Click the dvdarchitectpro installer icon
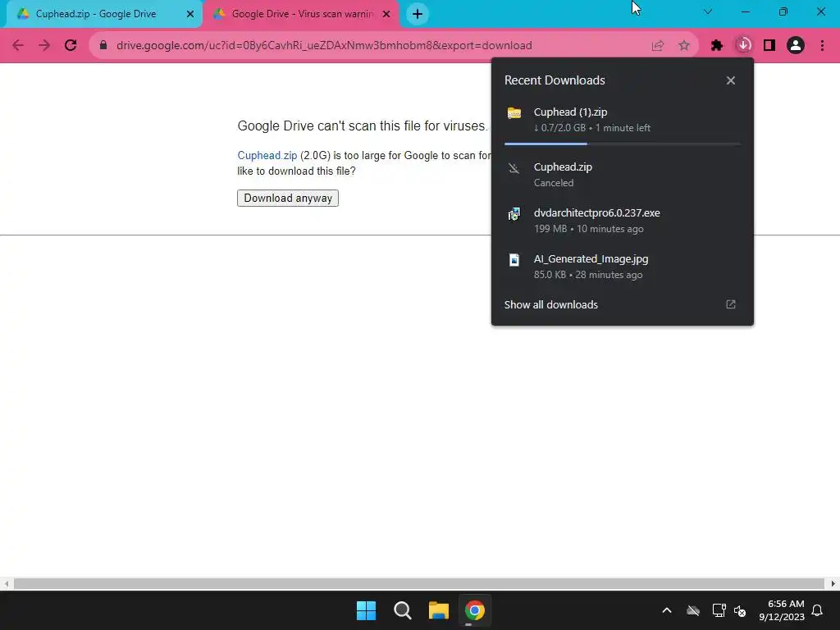Screen dimensions: 840x630 coord(514,214)
